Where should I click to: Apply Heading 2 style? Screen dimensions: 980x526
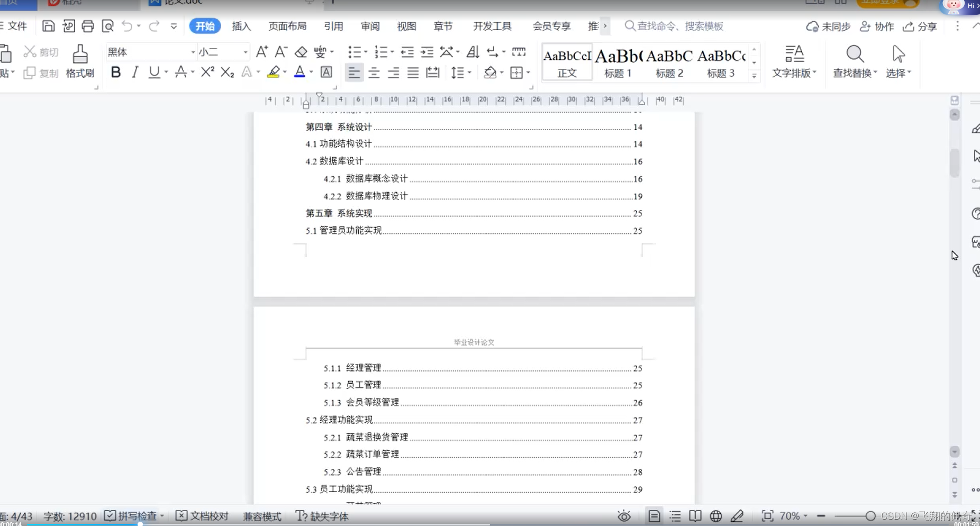669,62
